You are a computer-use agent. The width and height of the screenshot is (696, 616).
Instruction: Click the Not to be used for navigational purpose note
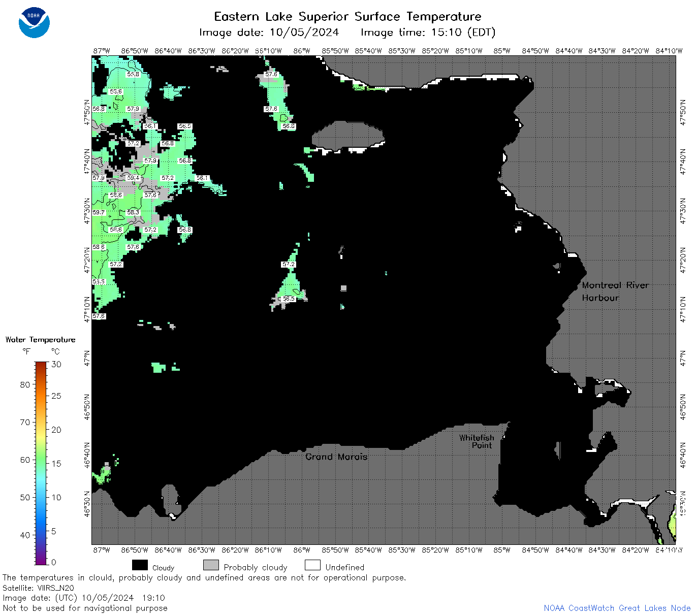point(85,608)
